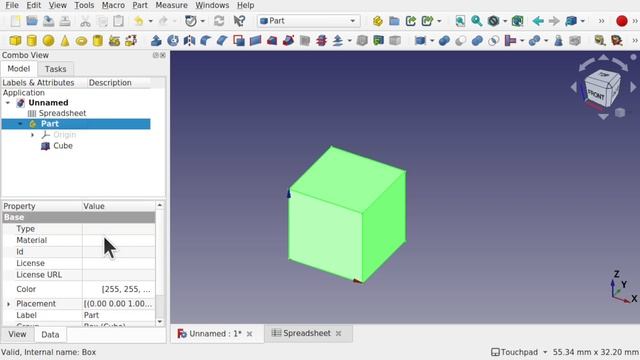Click the Refresh recompute icon

coord(219,21)
